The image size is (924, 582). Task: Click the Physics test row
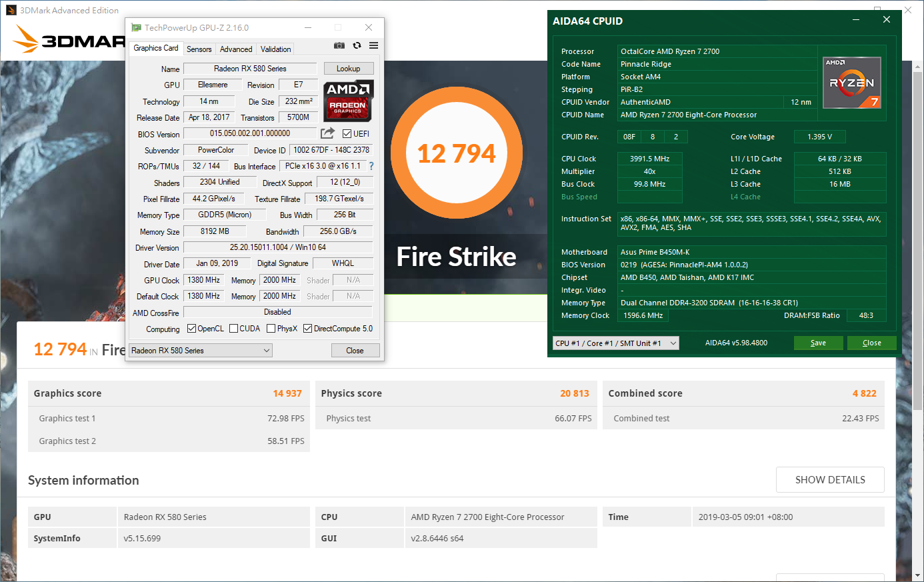tap(457, 419)
